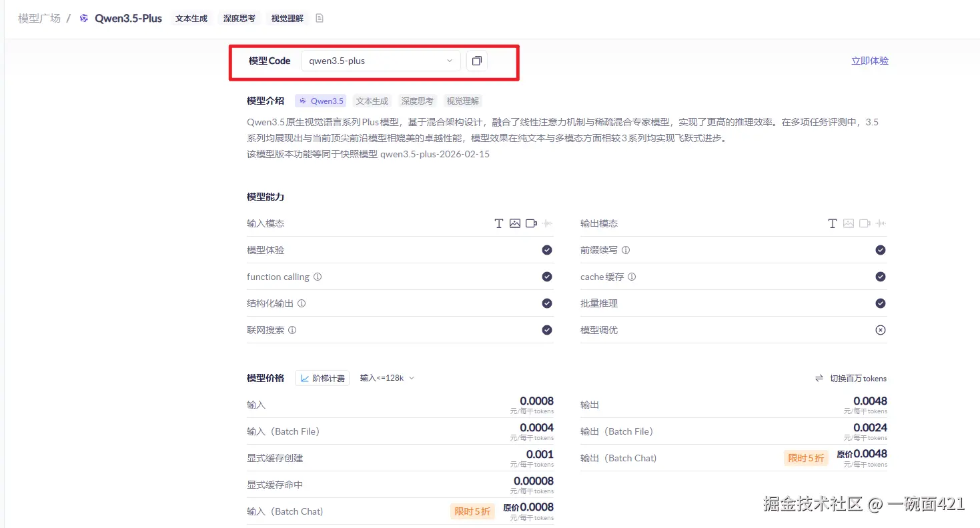Open the 模型Code qwen3.5-plus dropdown
This screenshot has width=980, height=528.
(x=380, y=61)
